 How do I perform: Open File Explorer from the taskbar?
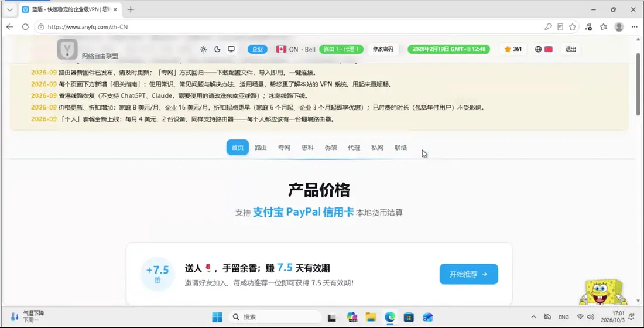coord(371,317)
